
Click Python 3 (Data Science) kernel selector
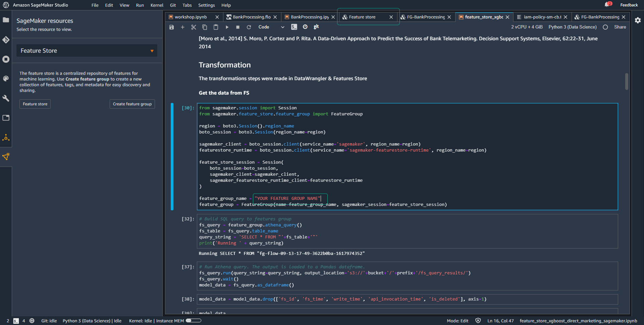click(x=573, y=27)
